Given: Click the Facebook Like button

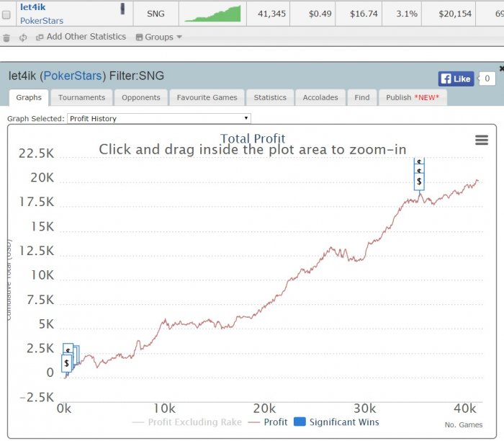Looking at the screenshot, I should (456, 79).
